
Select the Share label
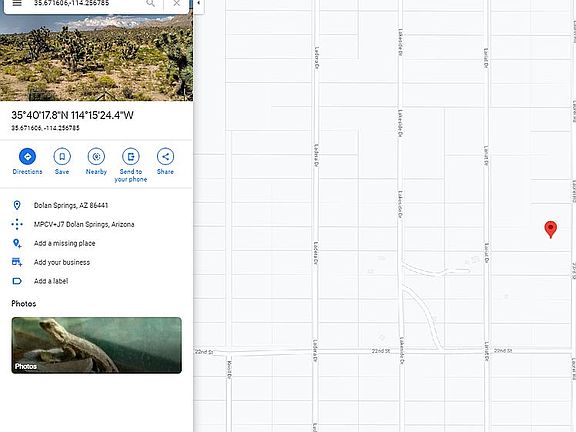pyautogui.click(x=165, y=172)
